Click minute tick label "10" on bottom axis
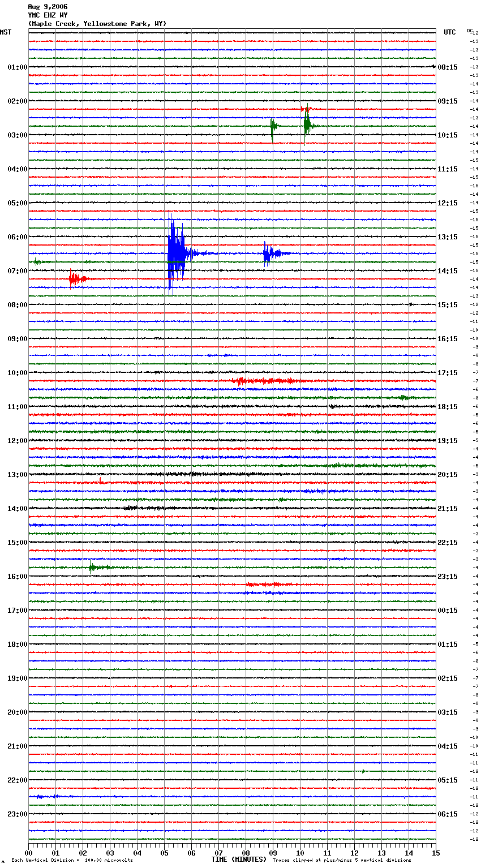 300,853
